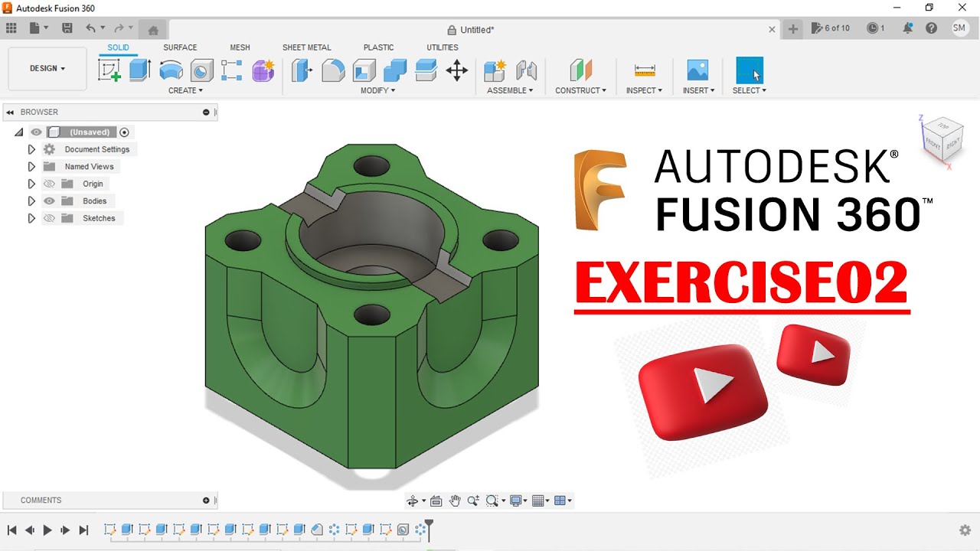The image size is (980, 551).
Task: Select the Measure tool
Action: (x=645, y=70)
